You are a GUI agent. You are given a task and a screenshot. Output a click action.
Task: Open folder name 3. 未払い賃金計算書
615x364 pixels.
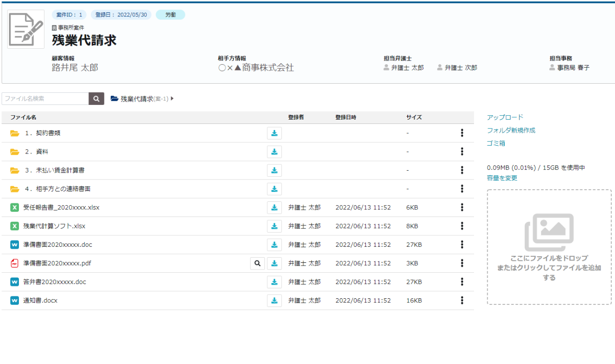tap(55, 170)
